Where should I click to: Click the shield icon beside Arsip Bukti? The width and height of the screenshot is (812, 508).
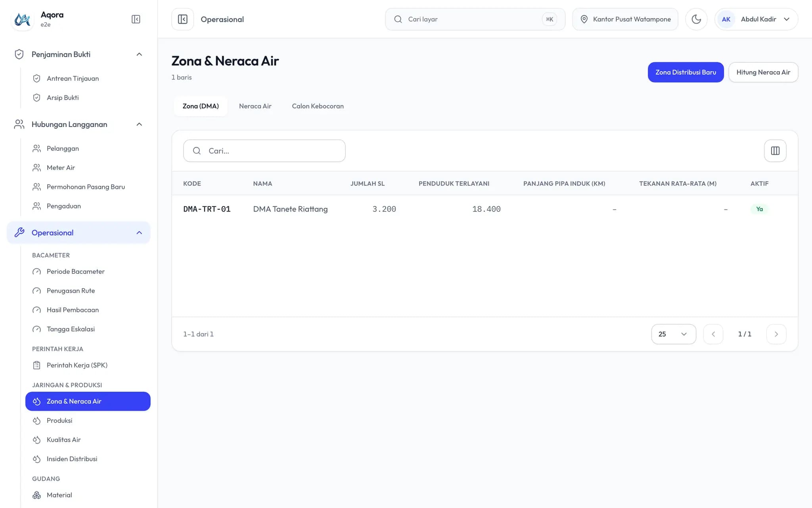coord(36,98)
